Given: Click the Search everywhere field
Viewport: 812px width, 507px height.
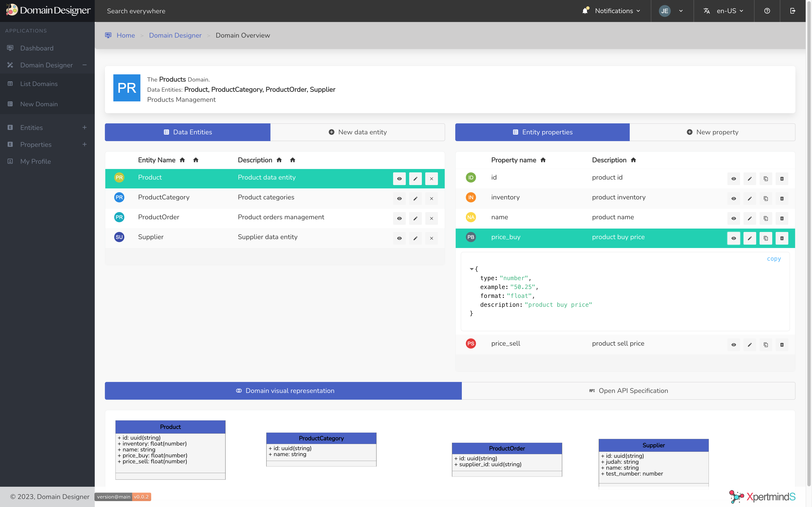Looking at the screenshot, I should [x=136, y=11].
